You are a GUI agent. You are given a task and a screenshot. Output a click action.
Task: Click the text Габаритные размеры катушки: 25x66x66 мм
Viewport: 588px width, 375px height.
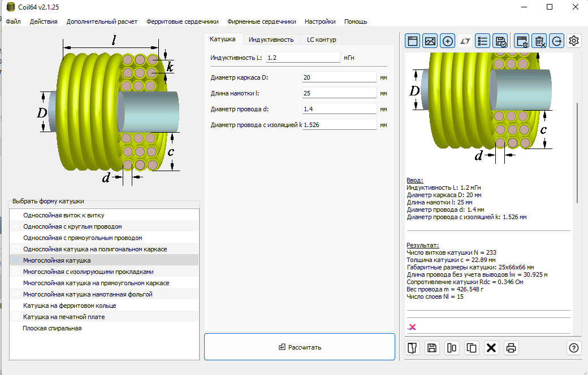click(x=470, y=267)
